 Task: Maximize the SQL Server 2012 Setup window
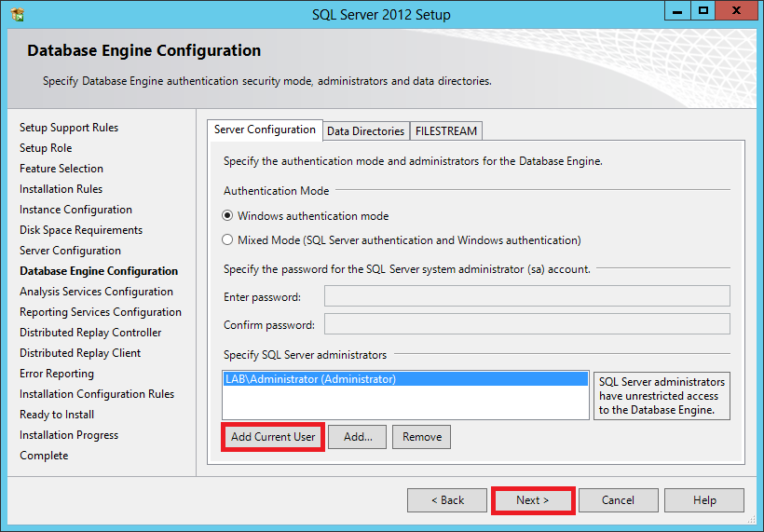pos(703,11)
